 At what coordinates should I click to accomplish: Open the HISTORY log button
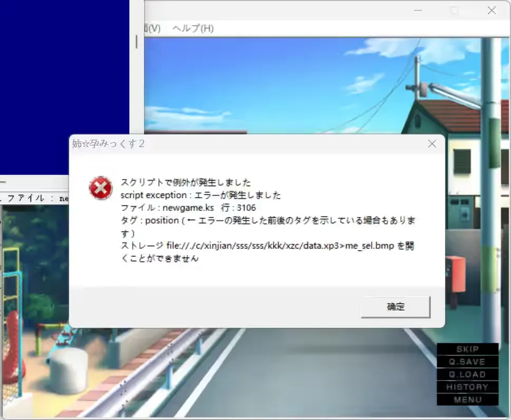point(468,387)
